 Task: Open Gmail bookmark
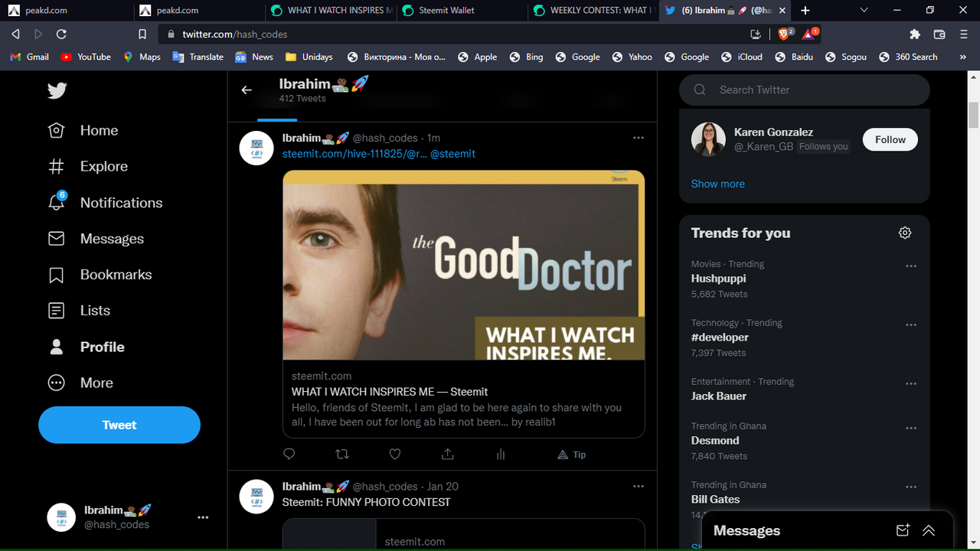coord(30,57)
